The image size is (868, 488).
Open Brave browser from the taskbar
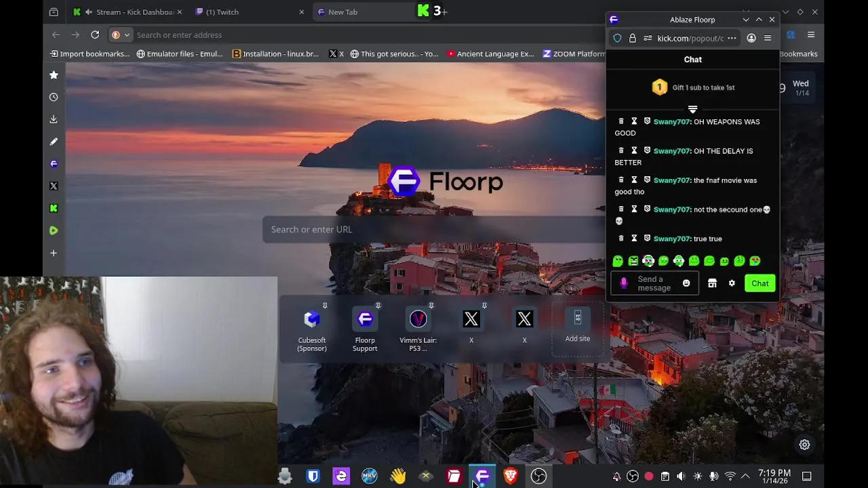click(511, 476)
